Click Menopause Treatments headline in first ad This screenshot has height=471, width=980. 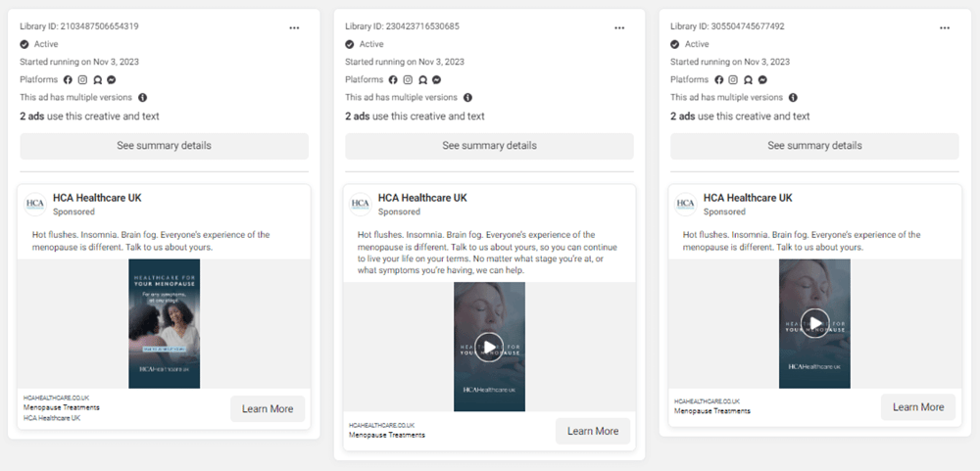click(x=61, y=408)
